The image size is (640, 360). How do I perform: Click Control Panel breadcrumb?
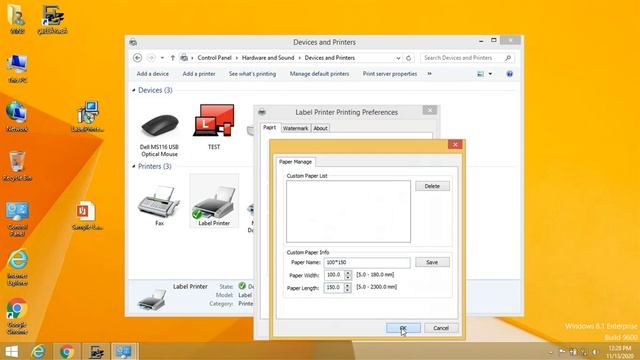214,58
